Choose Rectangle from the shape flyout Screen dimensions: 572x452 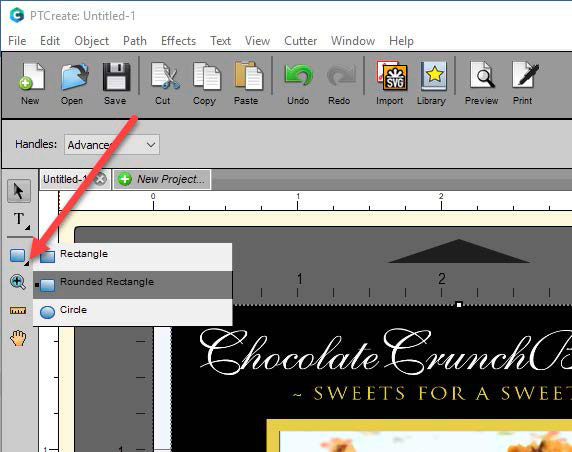coord(132,256)
